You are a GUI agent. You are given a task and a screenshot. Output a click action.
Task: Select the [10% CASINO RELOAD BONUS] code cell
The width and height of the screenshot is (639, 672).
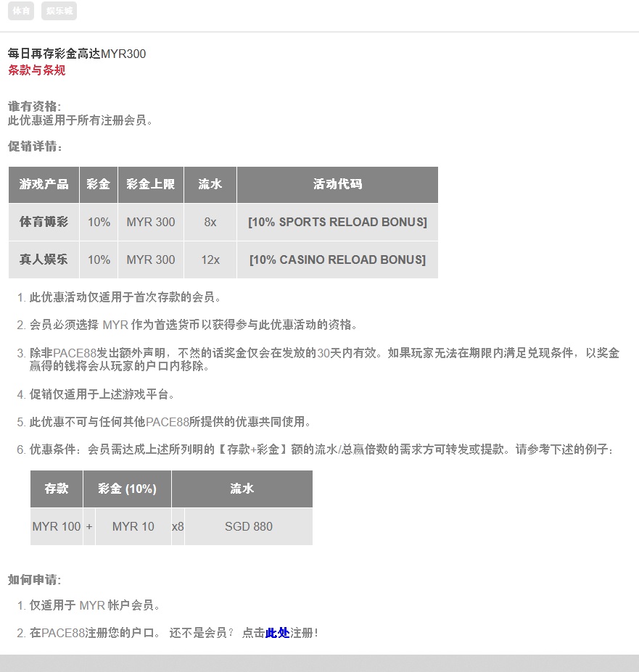337,260
